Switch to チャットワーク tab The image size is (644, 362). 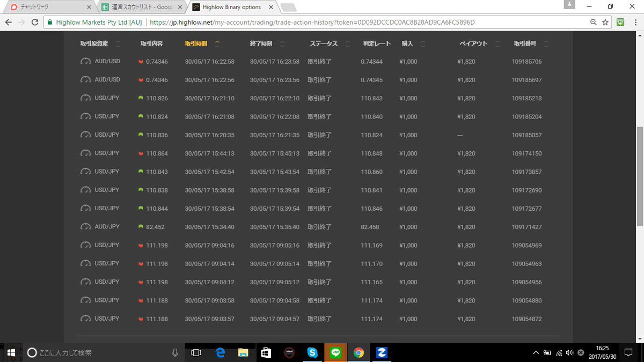tap(49, 7)
